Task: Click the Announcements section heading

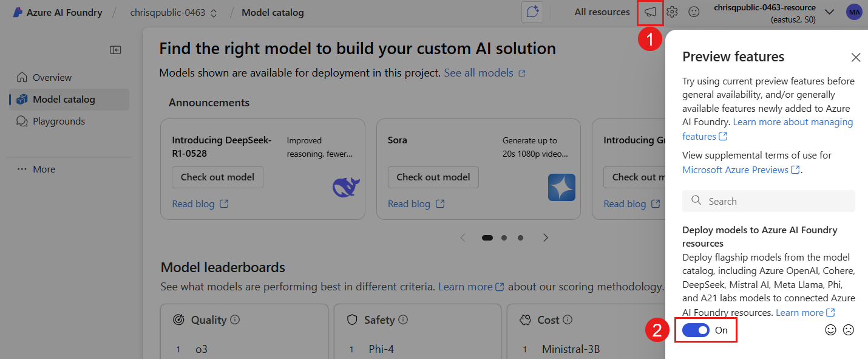Action: pyautogui.click(x=209, y=103)
